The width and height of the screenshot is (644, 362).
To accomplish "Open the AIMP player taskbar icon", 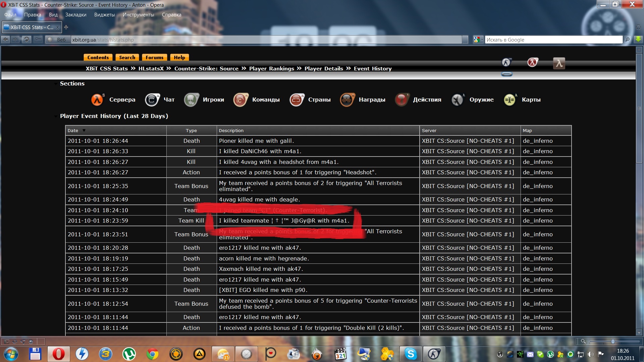I will [x=199, y=354].
